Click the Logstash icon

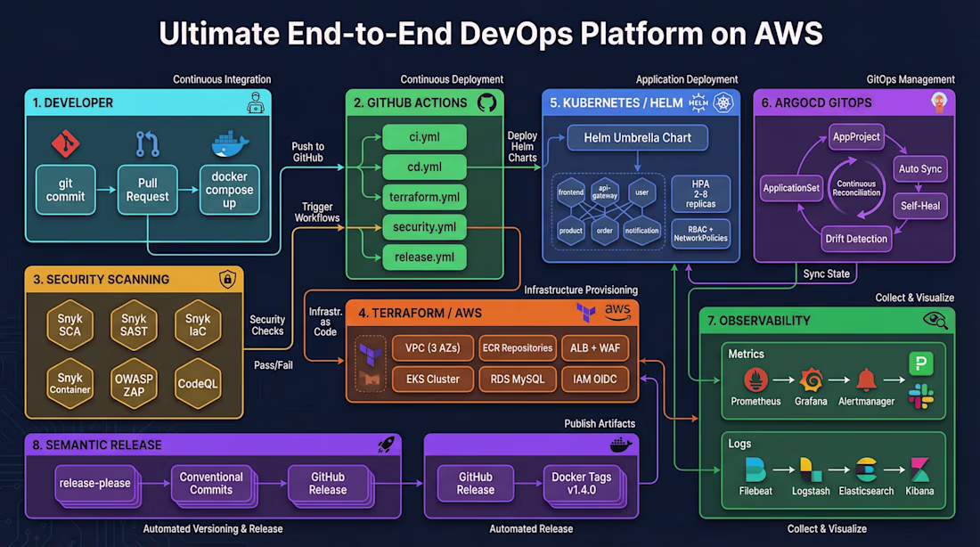click(811, 469)
